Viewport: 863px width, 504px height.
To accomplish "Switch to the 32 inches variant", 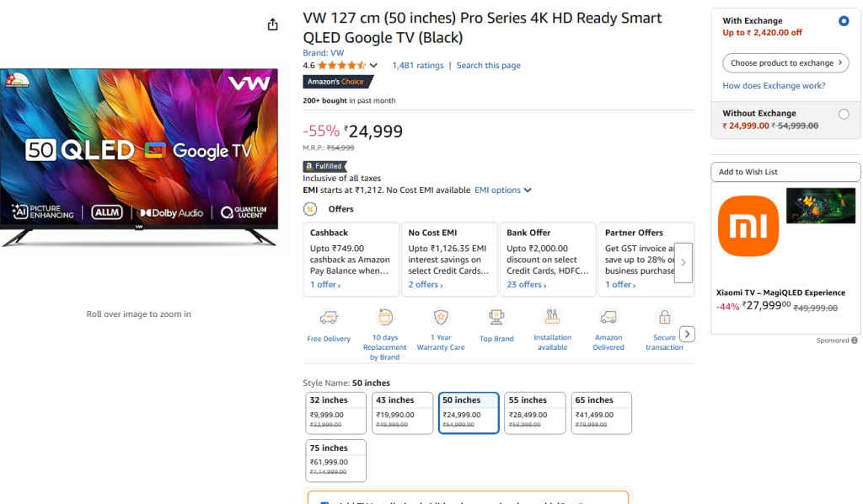I will click(335, 412).
